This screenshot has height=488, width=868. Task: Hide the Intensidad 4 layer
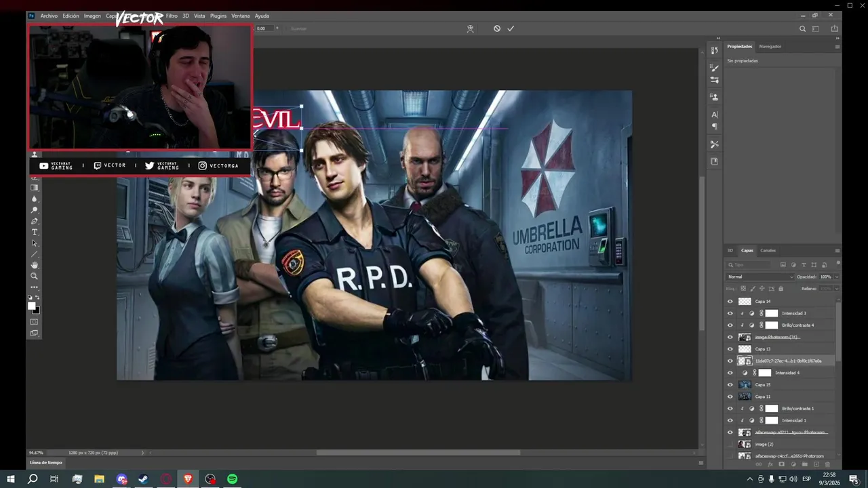tap(730, 373)
